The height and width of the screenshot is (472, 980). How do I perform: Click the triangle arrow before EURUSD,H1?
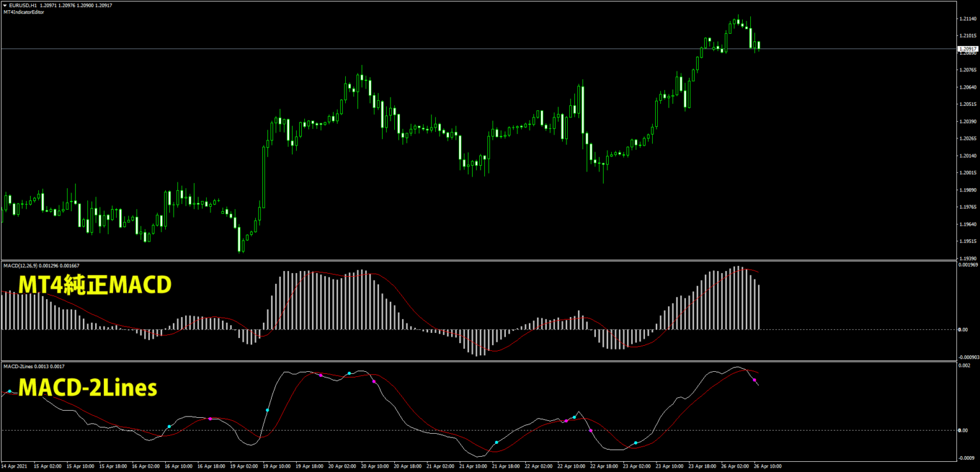pyautogui.click(x=5, y=5)
